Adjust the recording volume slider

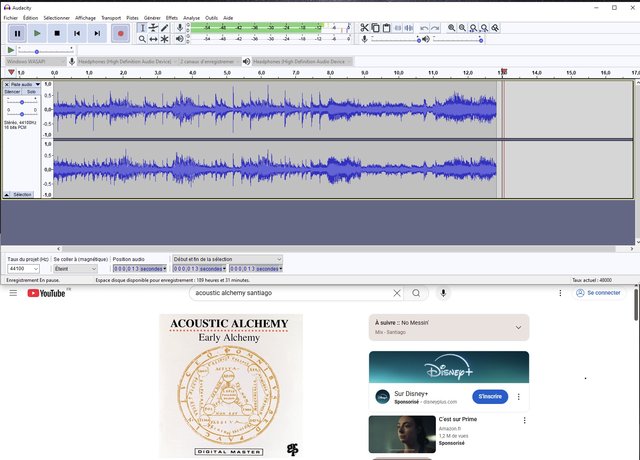[x=396, y=40]
